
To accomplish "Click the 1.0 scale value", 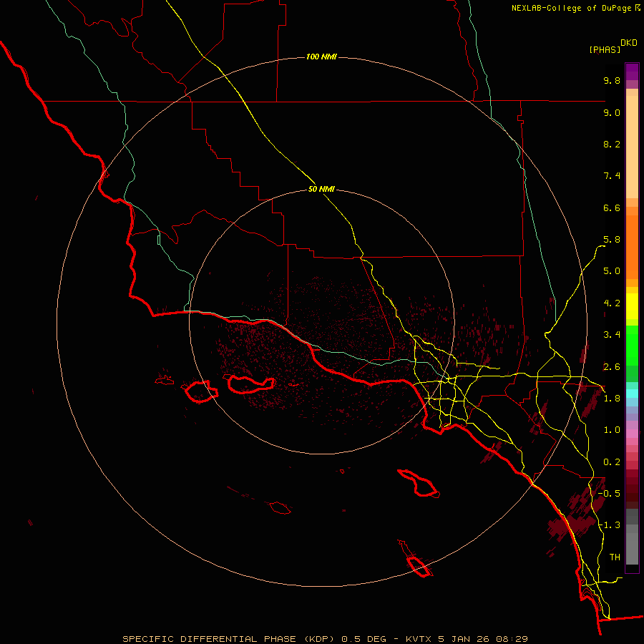I will pyautogui.click(x=612, y=430).
